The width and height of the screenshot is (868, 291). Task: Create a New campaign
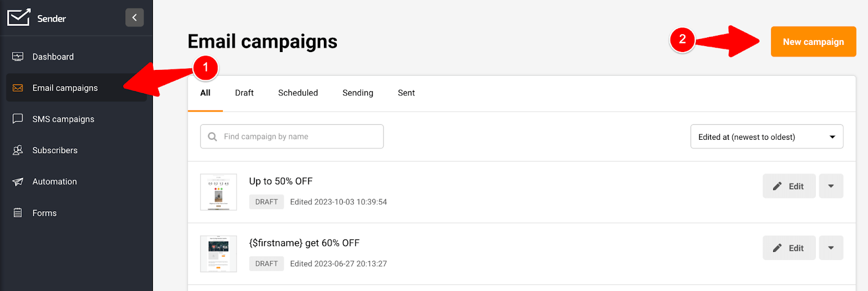tap(813, 42)
